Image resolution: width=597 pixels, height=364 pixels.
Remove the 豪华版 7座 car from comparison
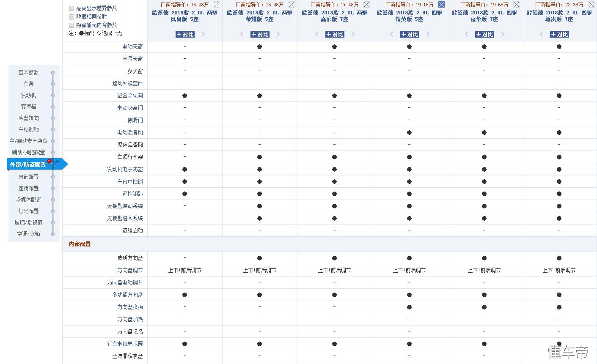click(x=516, y=4)
